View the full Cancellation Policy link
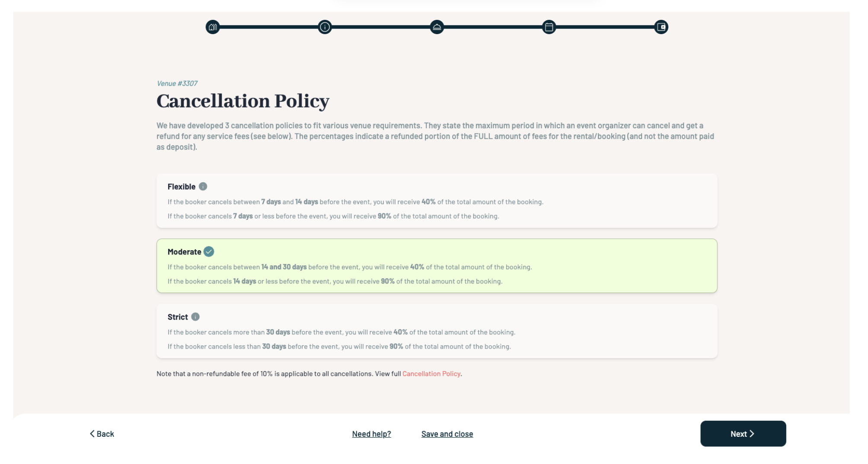The image size is (868, 464). [x=431, y=374]
